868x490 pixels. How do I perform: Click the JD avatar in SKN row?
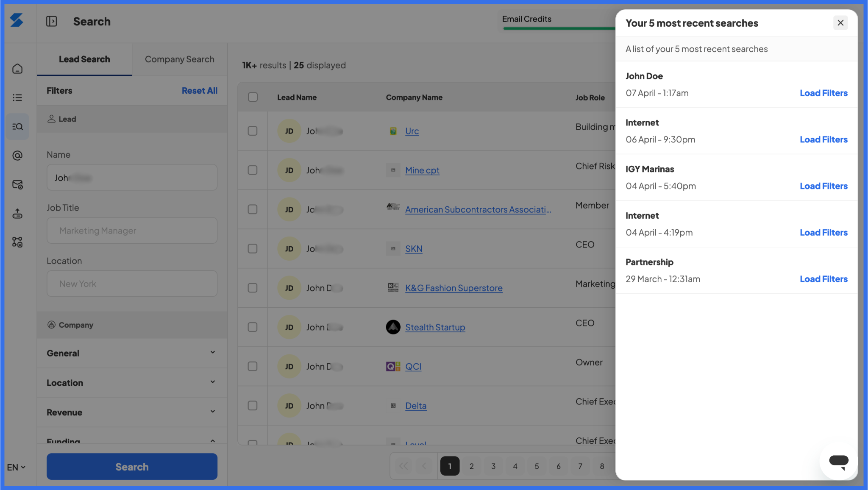[x=289, y=249]
